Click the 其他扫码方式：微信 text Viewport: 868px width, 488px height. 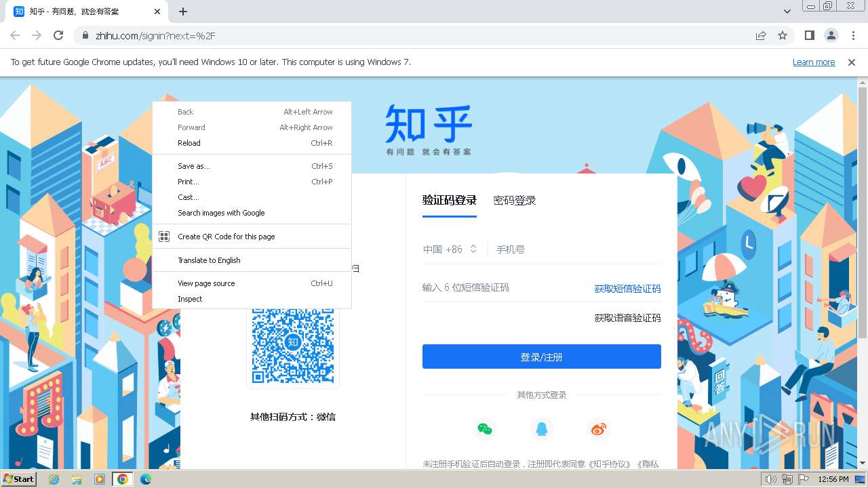293,417
